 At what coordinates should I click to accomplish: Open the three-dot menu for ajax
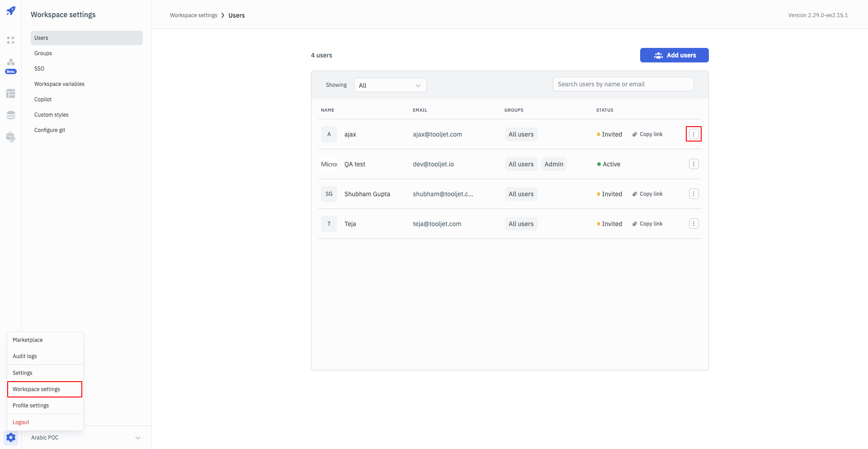[693, 134]
